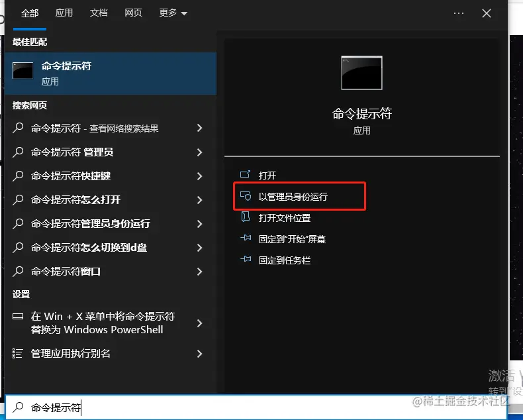Choose 固定到任务栏 text

tap(285, 260)
